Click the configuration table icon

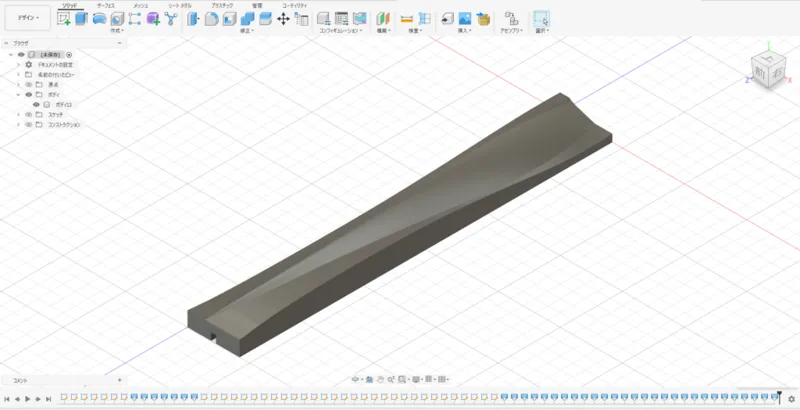[x=341, y=19]
